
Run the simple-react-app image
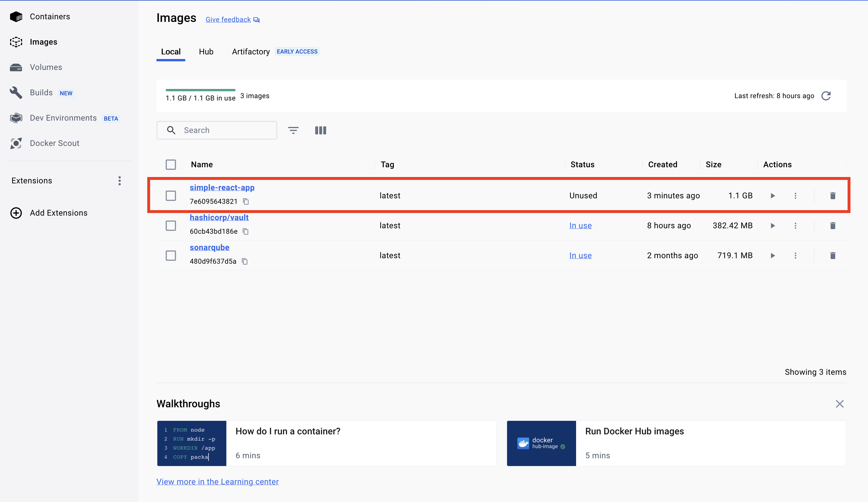[x=773, y=196]
